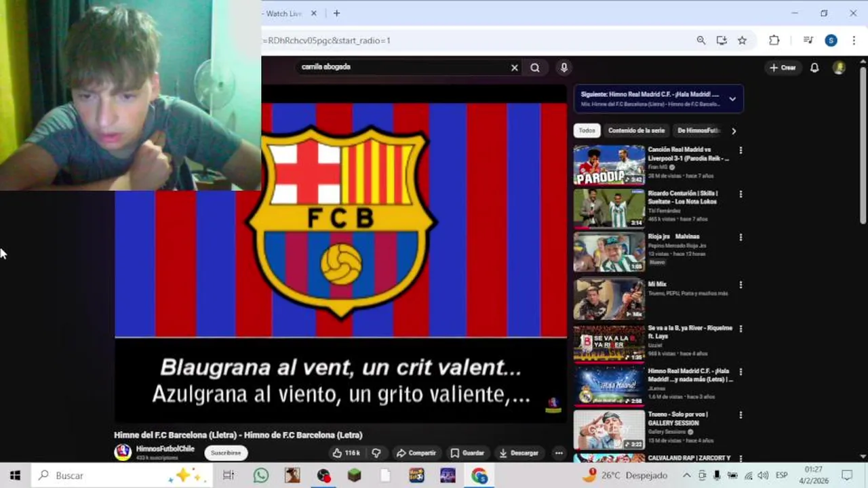The image size is (868, 488).
Task: Open options for 'Canción Real Madrid vs Liverpool' video
Action: pyautogui.click(x=741, y=150)
